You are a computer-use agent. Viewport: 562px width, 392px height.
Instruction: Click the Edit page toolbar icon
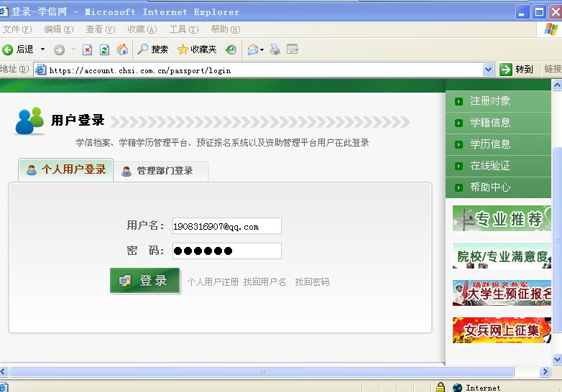[292, 49]
